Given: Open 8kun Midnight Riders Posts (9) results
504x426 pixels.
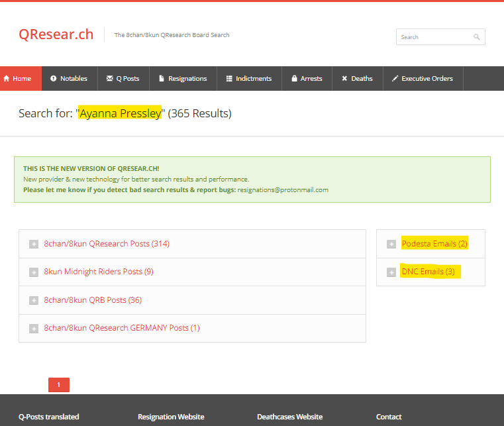Looking at the screenshot, I should 99,272.
